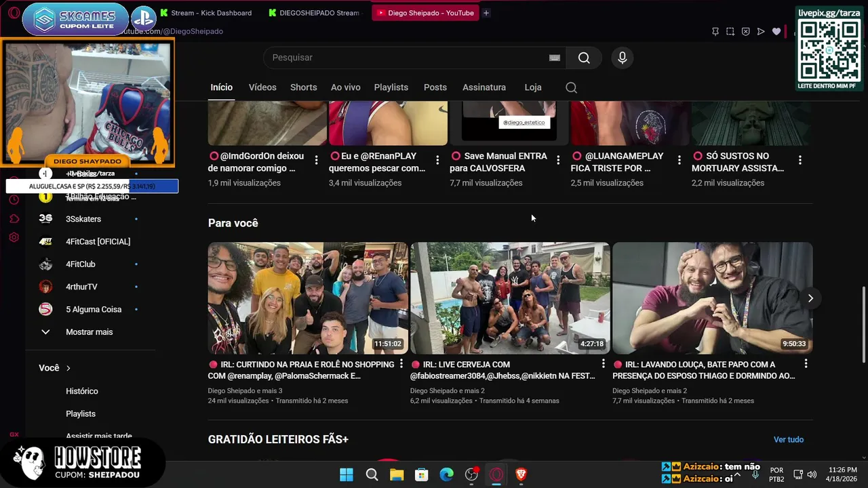Open the network icon in system tray

pyautogui.click(x=798, y=474)
